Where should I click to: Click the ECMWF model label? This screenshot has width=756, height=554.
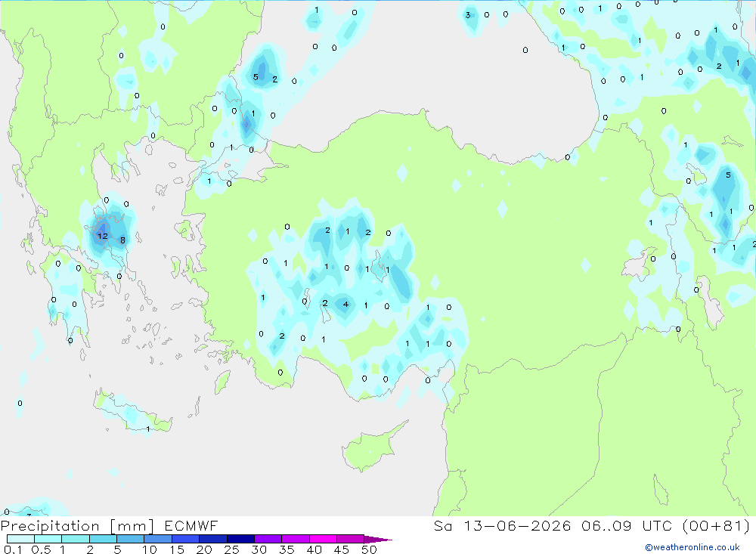[x=191, y=525]
